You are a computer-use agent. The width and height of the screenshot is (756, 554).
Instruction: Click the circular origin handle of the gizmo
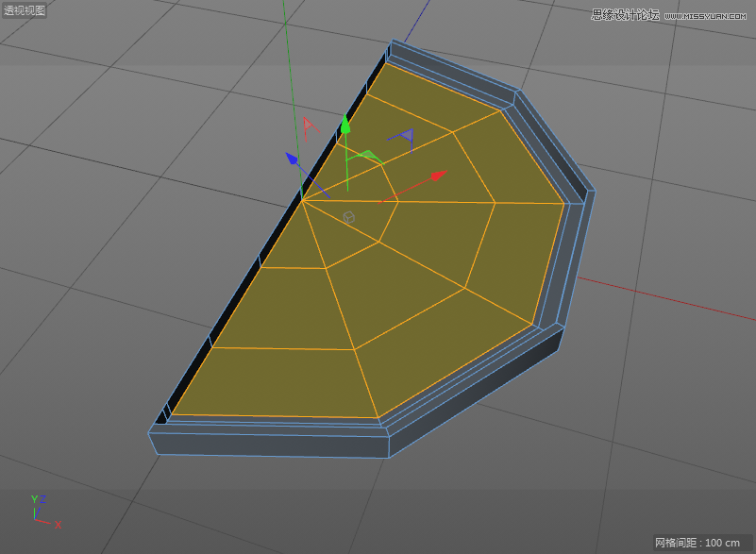click(349, 217)
